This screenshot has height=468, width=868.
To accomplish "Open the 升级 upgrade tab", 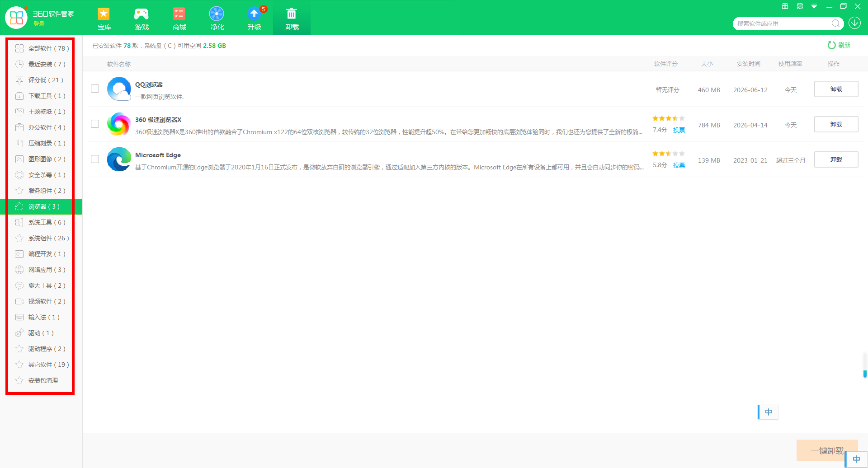I will 255,19.
